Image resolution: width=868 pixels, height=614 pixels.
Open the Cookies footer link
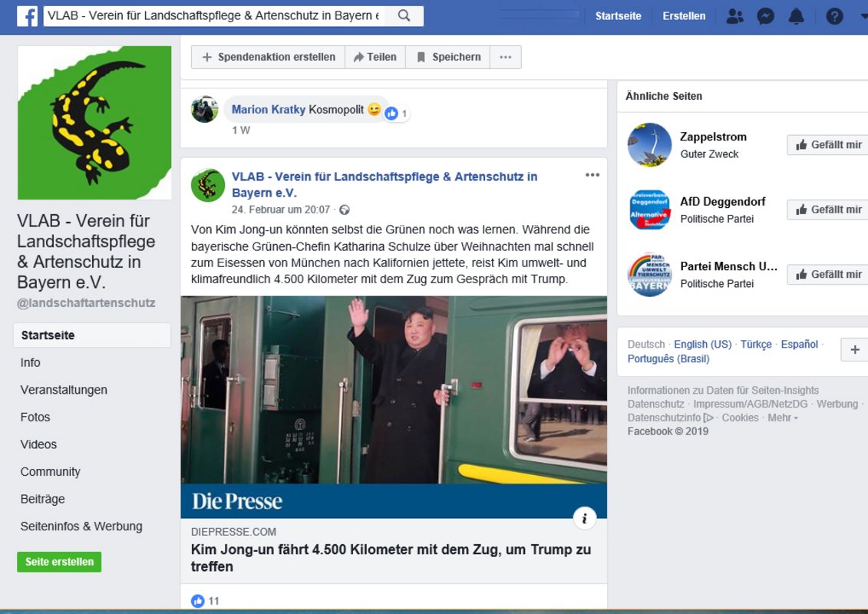(x=740, y=418)
